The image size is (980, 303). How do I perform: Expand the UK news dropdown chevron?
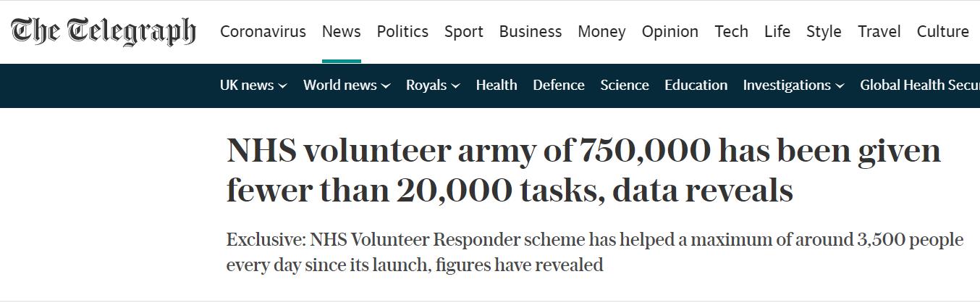(x=283, y=86)
